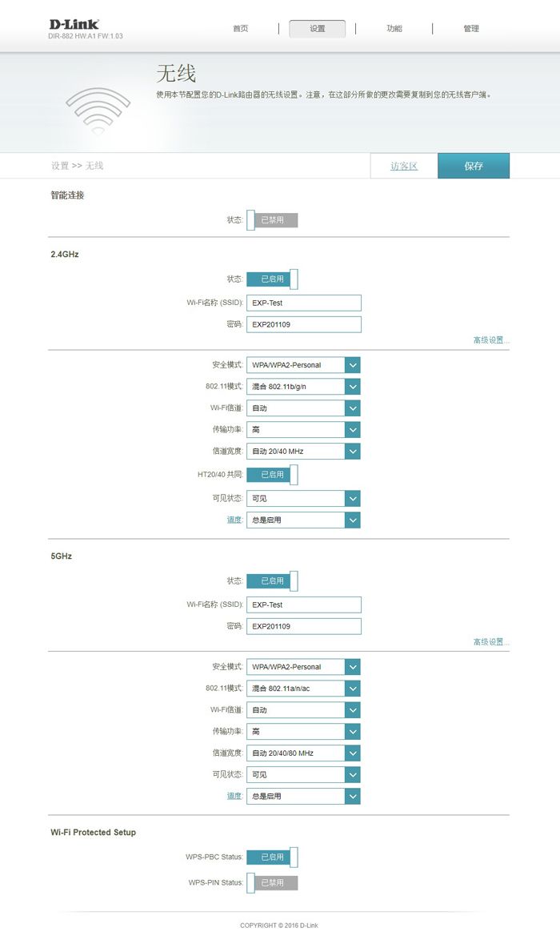Click the D-Link logo
Image resolution: width=560 pixels, height=940 pixels.
[74, 25]
